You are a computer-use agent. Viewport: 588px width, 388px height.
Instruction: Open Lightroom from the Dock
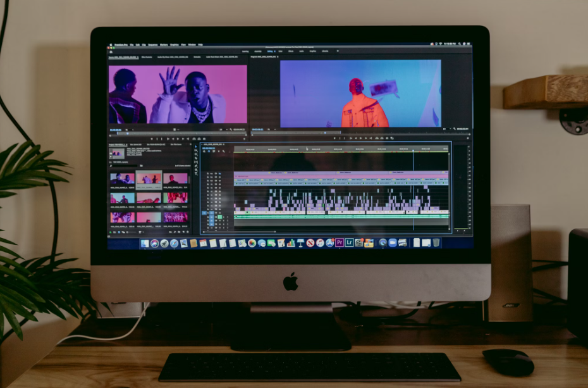349,242
